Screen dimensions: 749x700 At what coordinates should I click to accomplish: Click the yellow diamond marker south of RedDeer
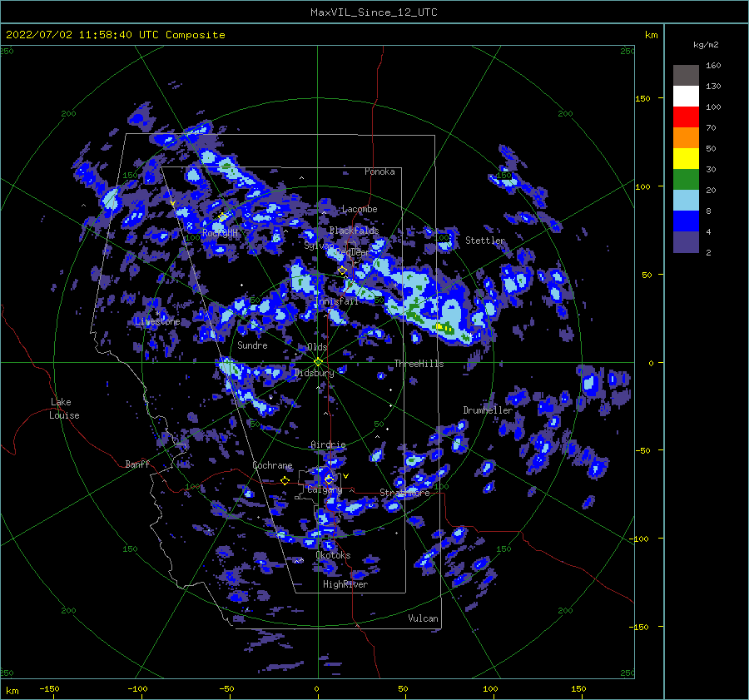[342, 271]
